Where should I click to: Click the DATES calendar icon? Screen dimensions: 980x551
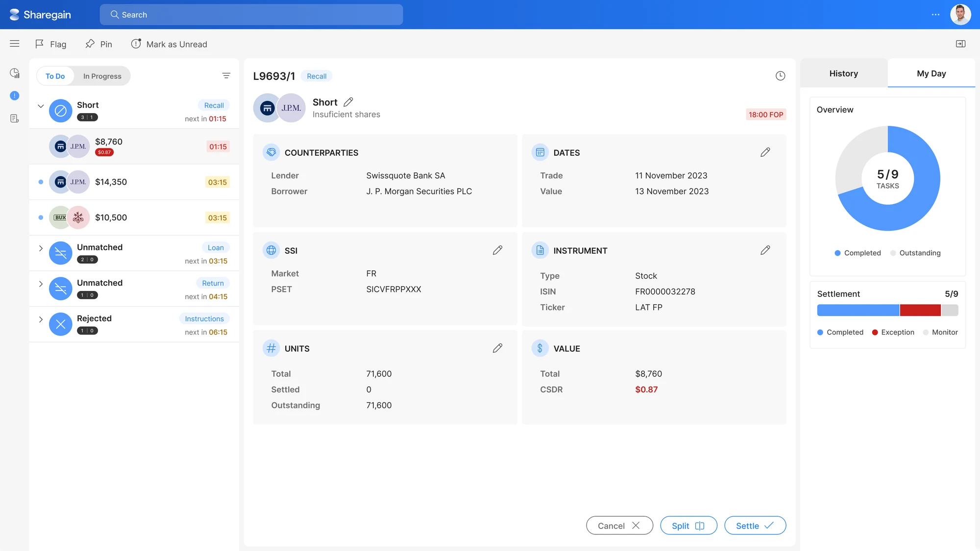(x=540, y=152)
